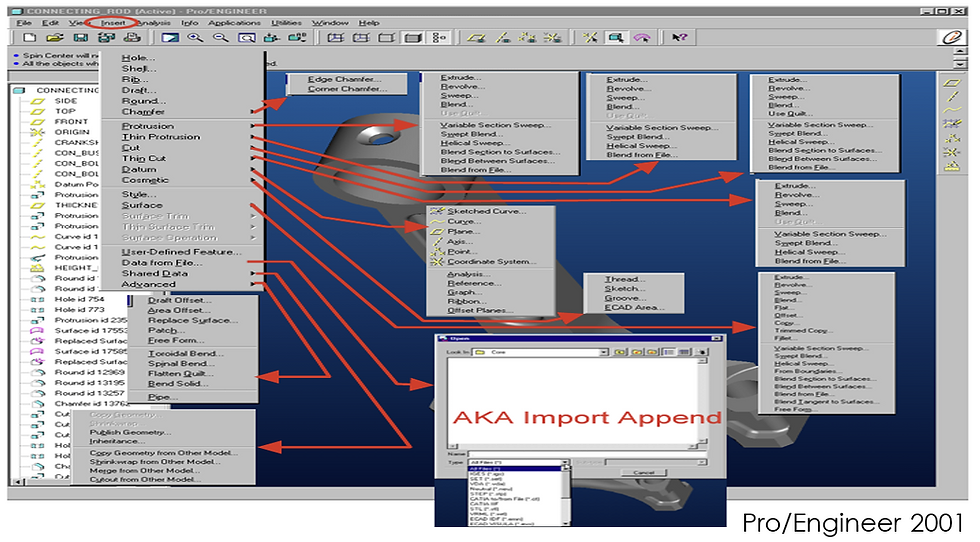Image resolution: width=980 pixels, height=542 pixels.
Task: Click datum curve icon in right toolbar
Action: [x=952, y=111]
